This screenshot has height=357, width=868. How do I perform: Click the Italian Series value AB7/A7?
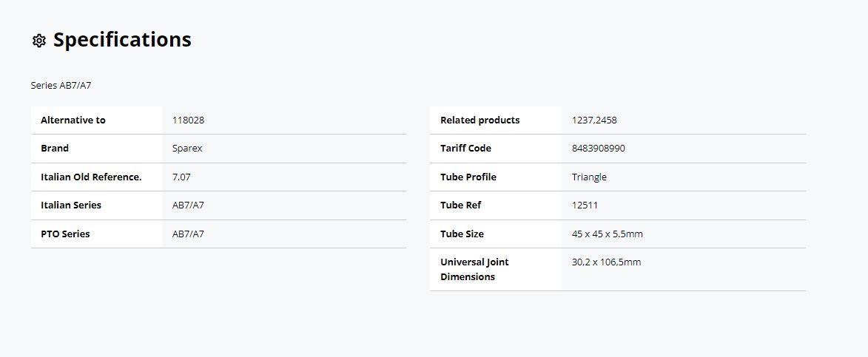[x=188, y=205]
